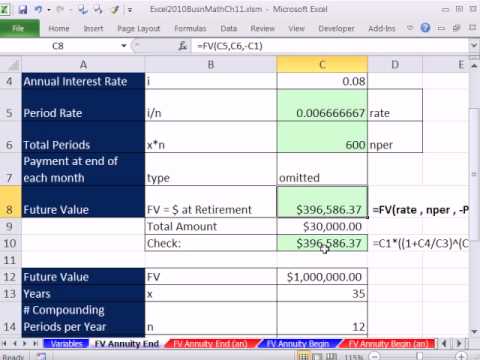Minimize the workbook window in ribbon row

pos(441,28)
